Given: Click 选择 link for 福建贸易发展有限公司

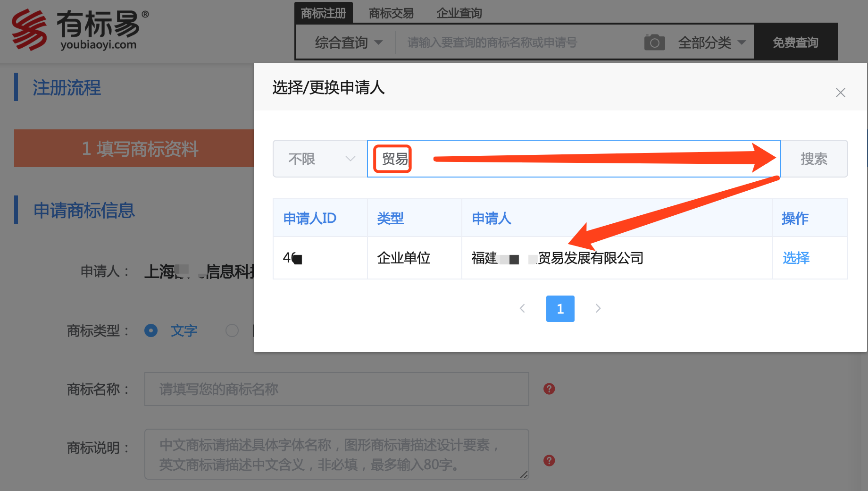Looking at the screenshot, I should pyautogui.click(x=796, y=258).
